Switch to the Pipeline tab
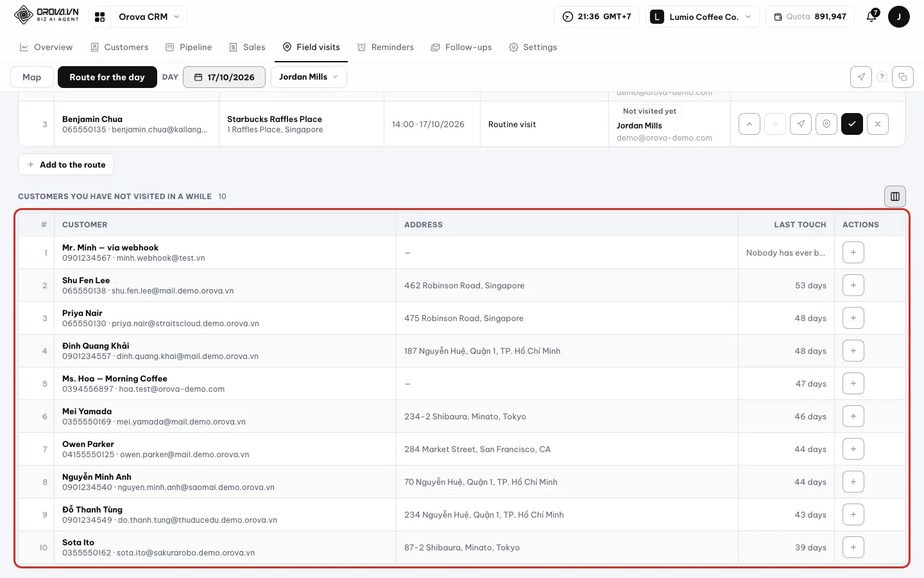The image size is (924, 578). (189, 48)
